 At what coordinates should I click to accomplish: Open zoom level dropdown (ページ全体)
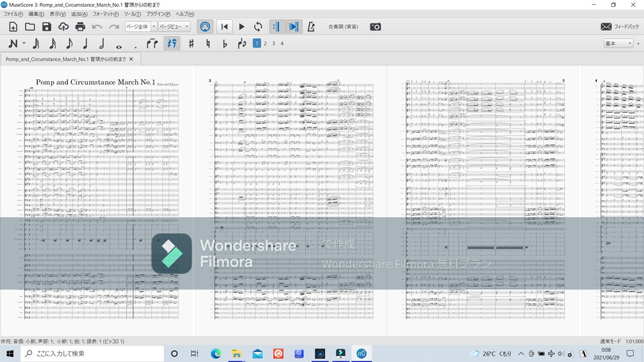point(141,27)
